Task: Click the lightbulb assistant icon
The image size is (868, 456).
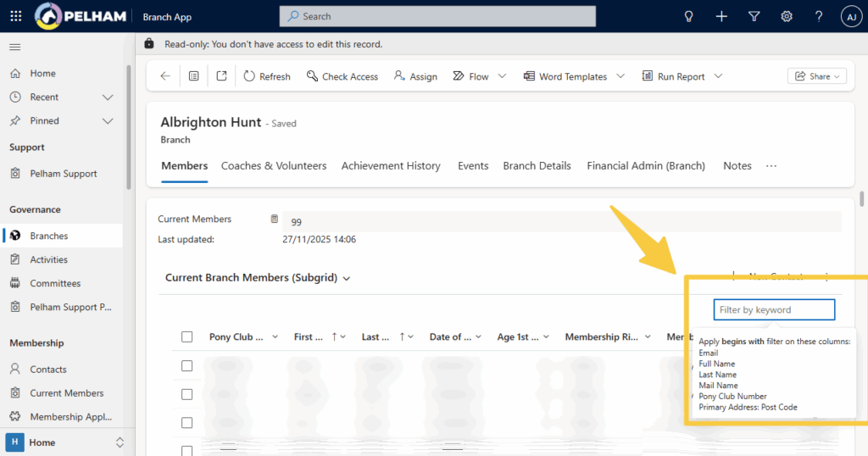Action: 689,16
